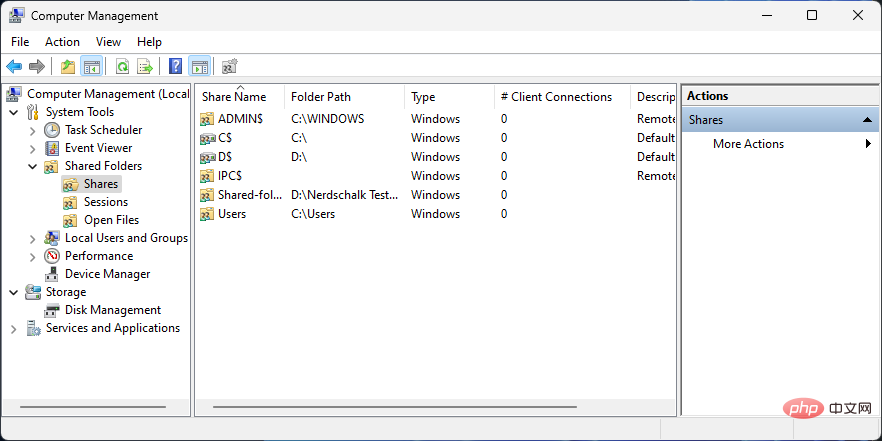Select Shares in the tree
The image size is (882, 441).
(101, 184)
